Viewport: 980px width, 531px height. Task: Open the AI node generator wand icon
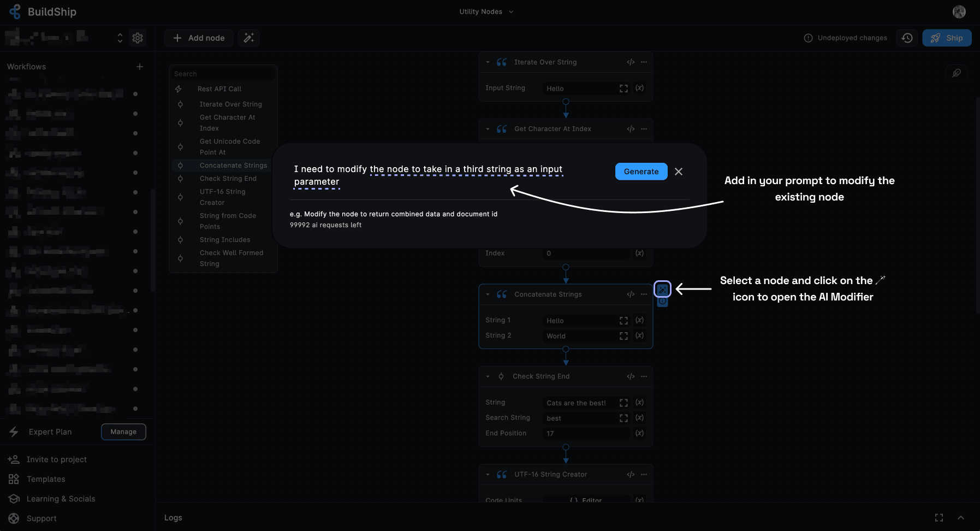tap(248, 38)
